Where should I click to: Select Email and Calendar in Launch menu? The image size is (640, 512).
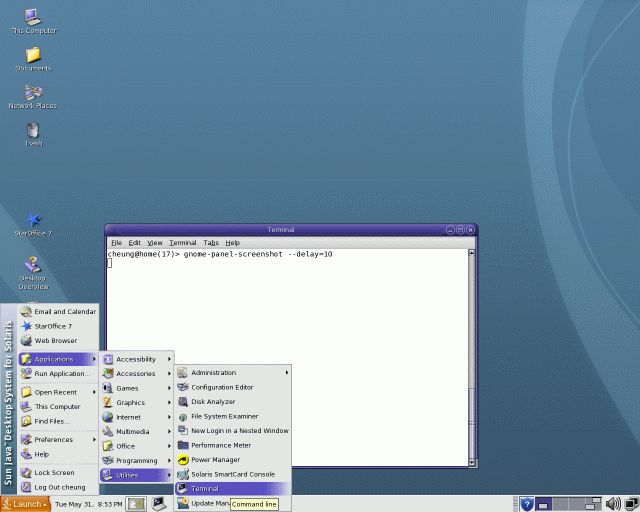pyautogui.click(x=58, y=312)
